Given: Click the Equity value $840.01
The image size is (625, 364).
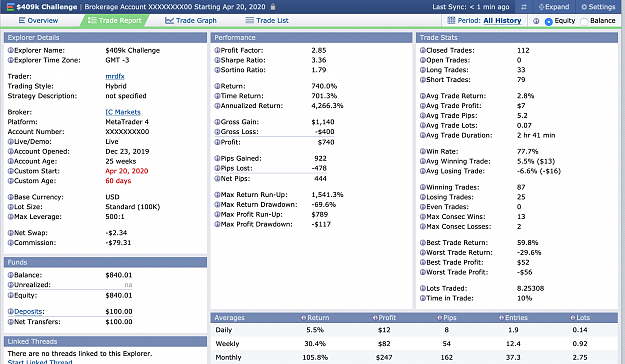Looking at the screenshot, I should [119, 295].
